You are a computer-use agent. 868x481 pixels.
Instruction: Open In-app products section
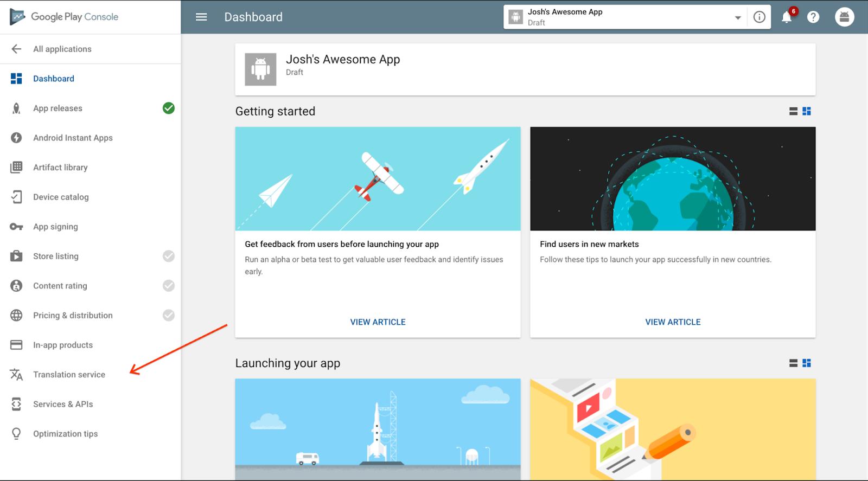tap(91, 345)
